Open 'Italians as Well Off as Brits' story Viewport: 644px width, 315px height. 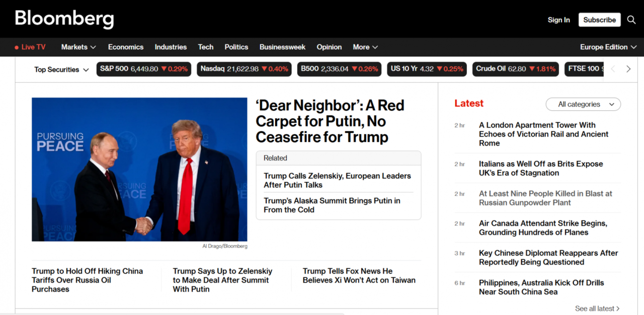point(541,168)
